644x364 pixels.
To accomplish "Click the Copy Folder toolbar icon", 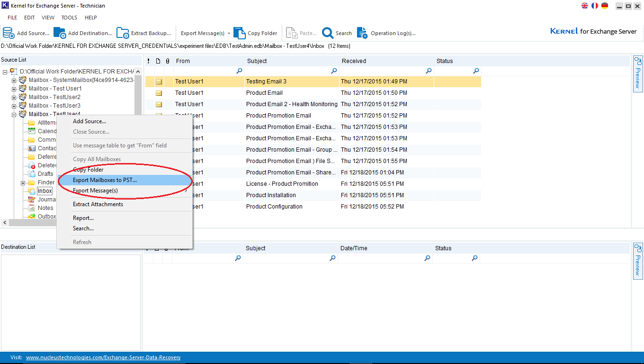I will point(240,33).
